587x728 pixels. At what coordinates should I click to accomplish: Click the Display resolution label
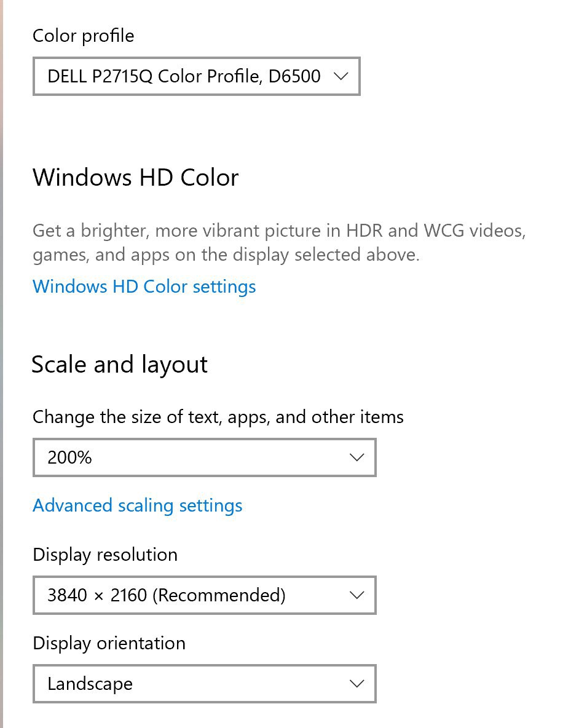pyautogui.click(x=105, y=555)
